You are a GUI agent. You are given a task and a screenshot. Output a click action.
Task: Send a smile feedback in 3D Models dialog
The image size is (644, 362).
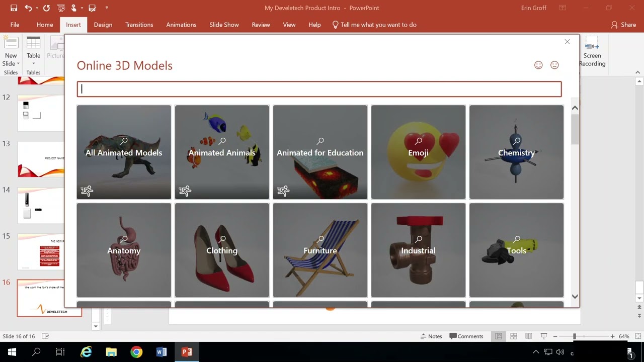tap(538, 65)
